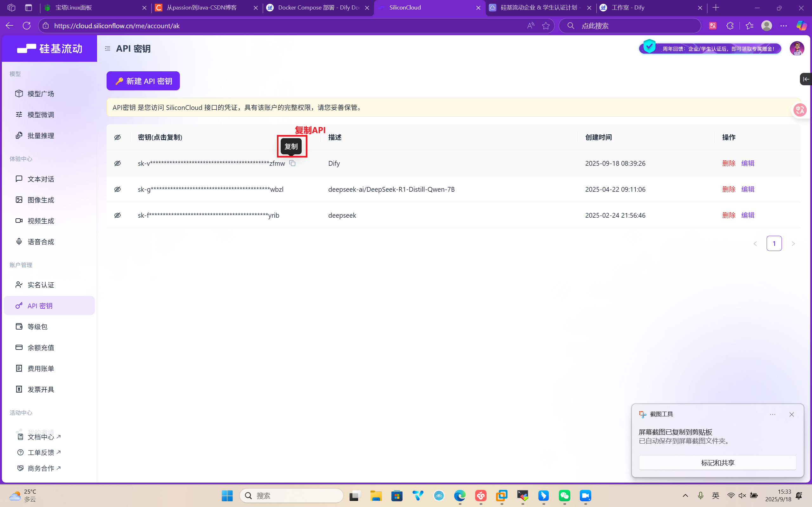
Task: Reveal the deepseek key using its eye icon
Action: (x=117, y=215)
